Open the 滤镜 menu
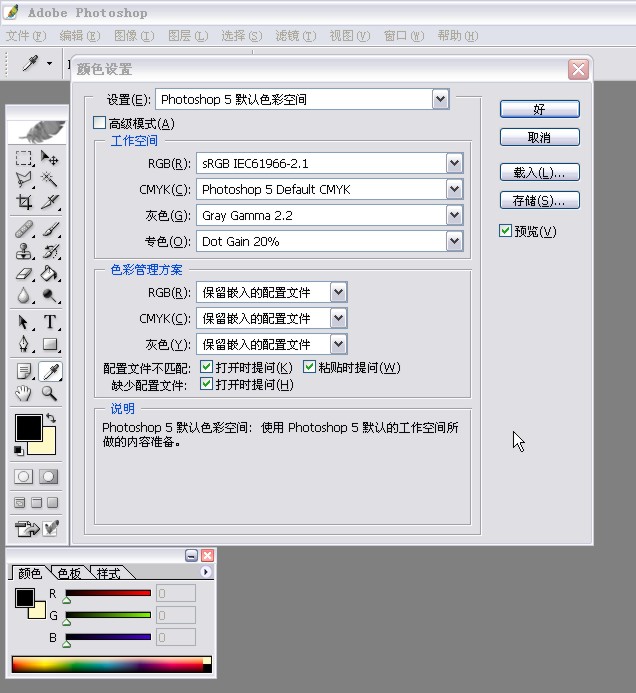636x693 pixels. click(x=296, y=36)
